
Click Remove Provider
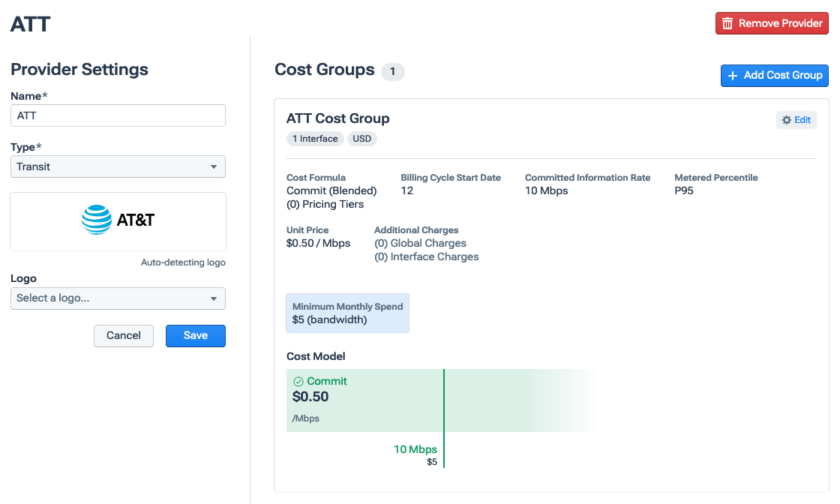(772, 23)
